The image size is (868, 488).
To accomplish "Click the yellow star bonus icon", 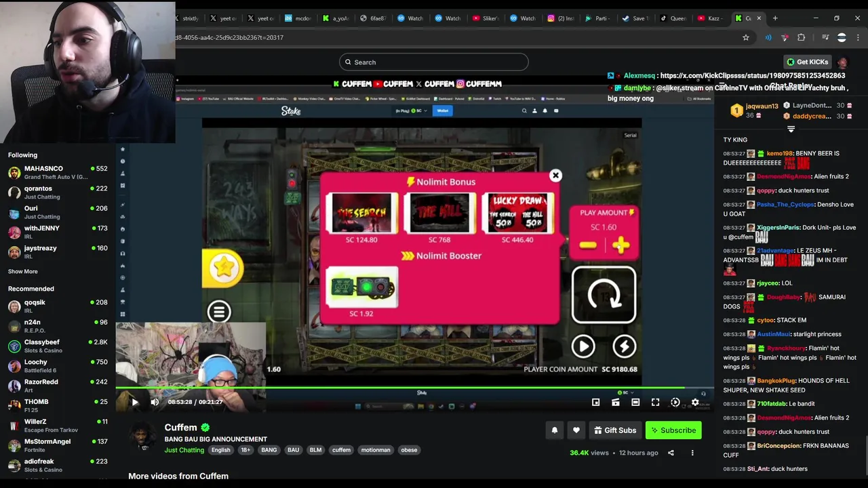I will point(223,268).
